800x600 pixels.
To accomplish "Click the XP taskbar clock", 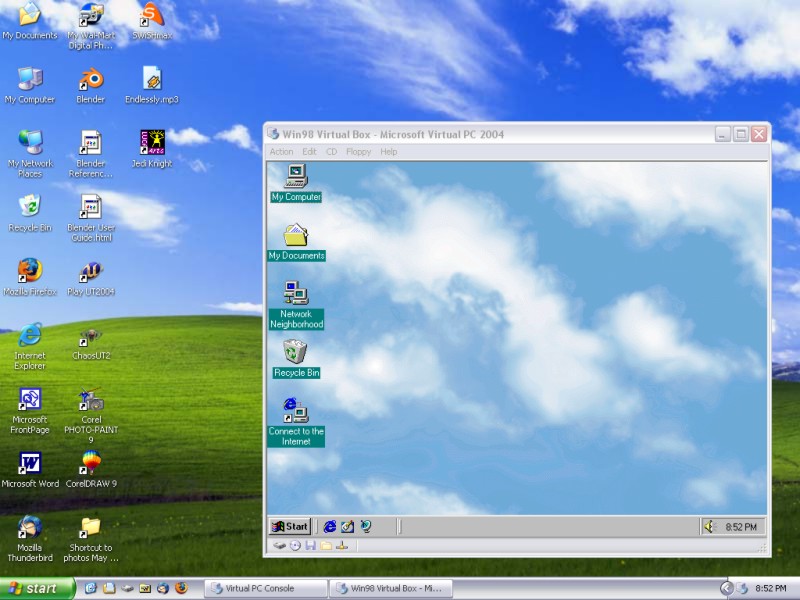I will pyautogui.click(x=770, y=588).
